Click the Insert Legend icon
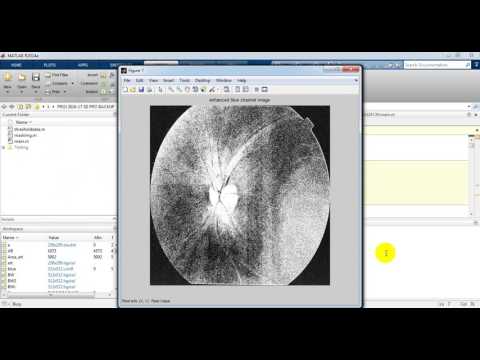The width and height of the screenshot is (480, 360). (246, 89)
